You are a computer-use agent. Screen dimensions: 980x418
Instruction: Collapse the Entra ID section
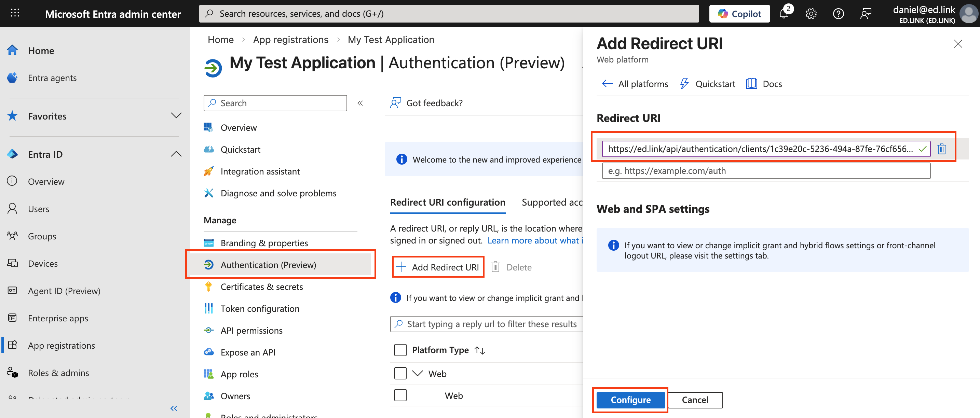point(176,154)
